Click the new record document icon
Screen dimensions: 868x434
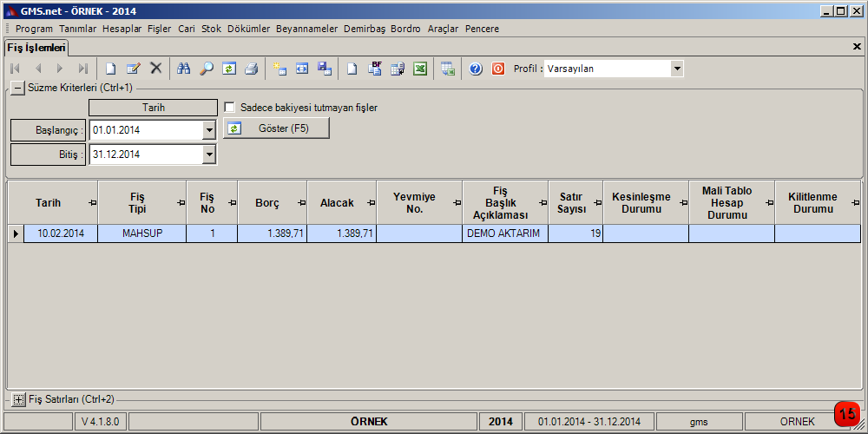point(110,69)
